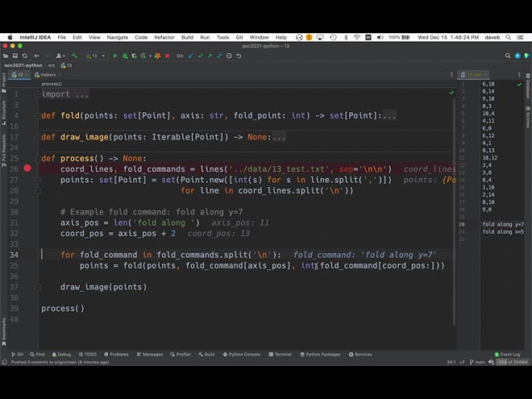
Task: Click the src breadcrumb
Action: tap(52, 65)
